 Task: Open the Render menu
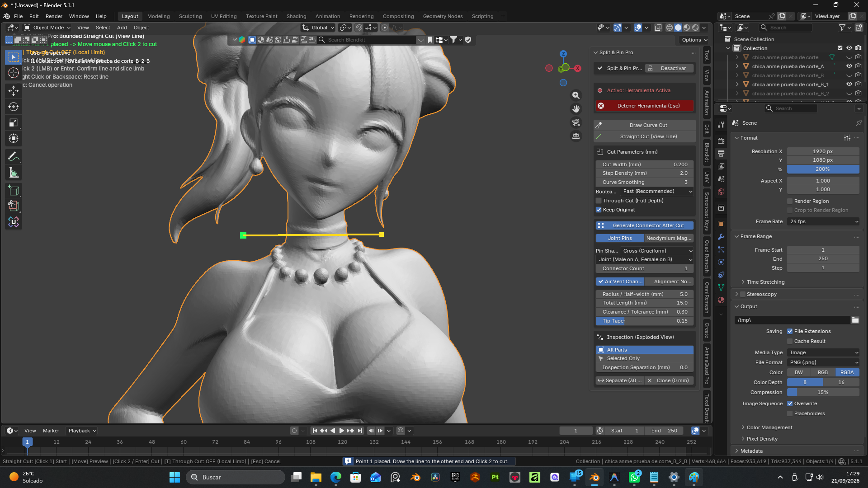pos(54,16)
